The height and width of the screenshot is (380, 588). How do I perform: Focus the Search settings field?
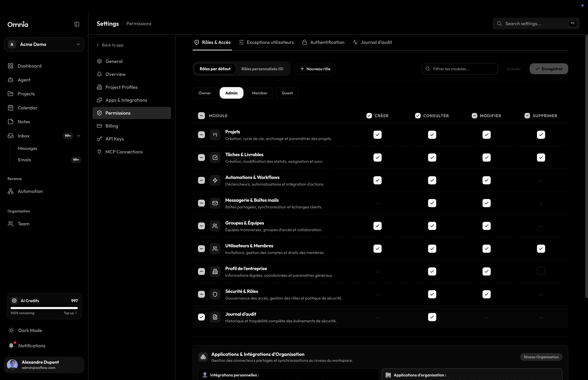tap(536, 24)
